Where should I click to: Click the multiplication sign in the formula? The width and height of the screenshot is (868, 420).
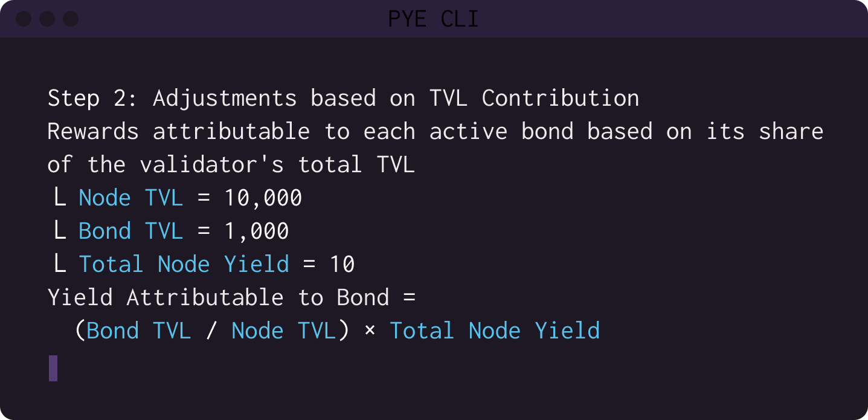tap(370, 331)
